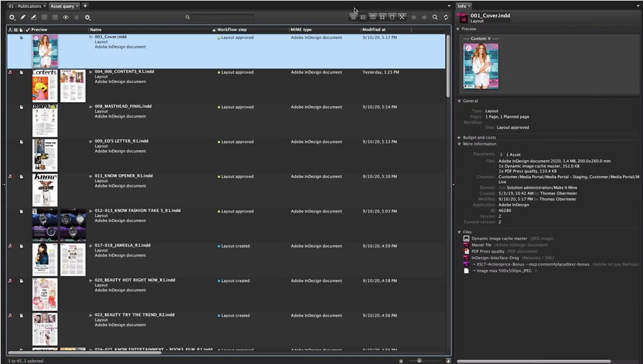Sort by the Name column header
Image resolution: width=643 pixels, height=364 pixels.
point(153,29)
